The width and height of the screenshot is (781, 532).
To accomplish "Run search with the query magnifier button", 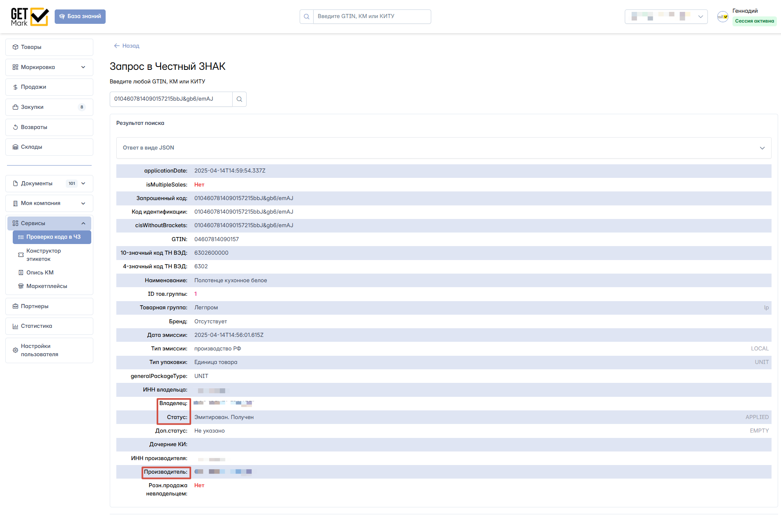I will click(x=239, y=99).
